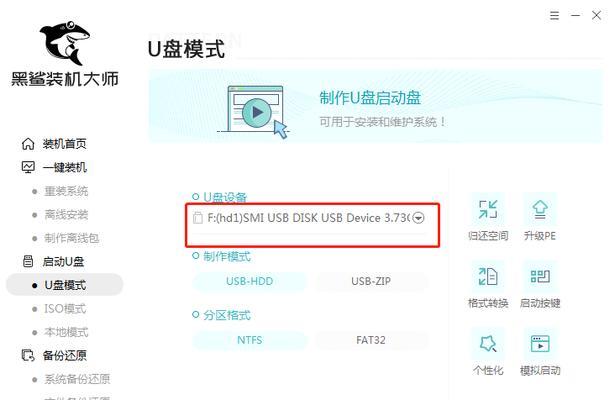Switch to ISO模式 in sidebar

point(65,309)
